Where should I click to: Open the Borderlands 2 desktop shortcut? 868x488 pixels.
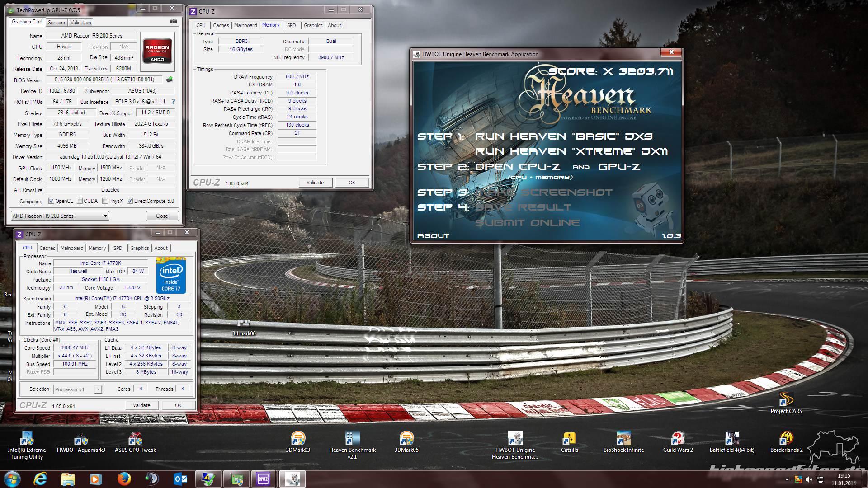pos(786,442)
